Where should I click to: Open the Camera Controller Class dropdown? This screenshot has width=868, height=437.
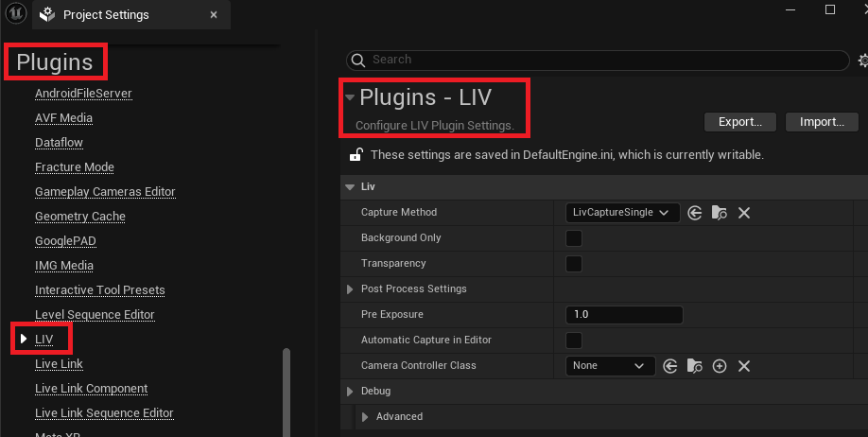pyautogui.click(x=610, y=366)
